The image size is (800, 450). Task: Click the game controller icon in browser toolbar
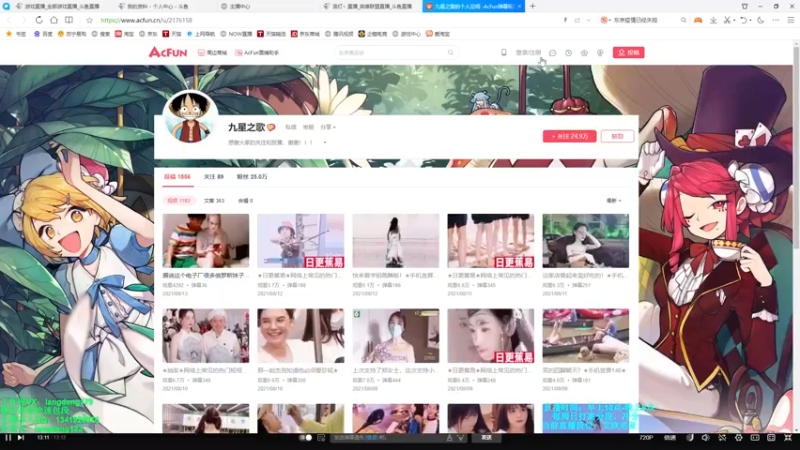[698, 20]
